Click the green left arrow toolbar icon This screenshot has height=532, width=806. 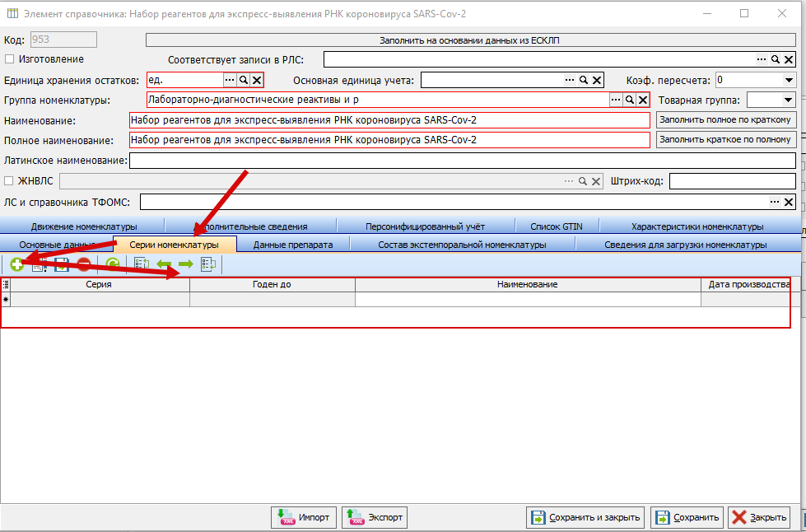(x=164, y=264)
